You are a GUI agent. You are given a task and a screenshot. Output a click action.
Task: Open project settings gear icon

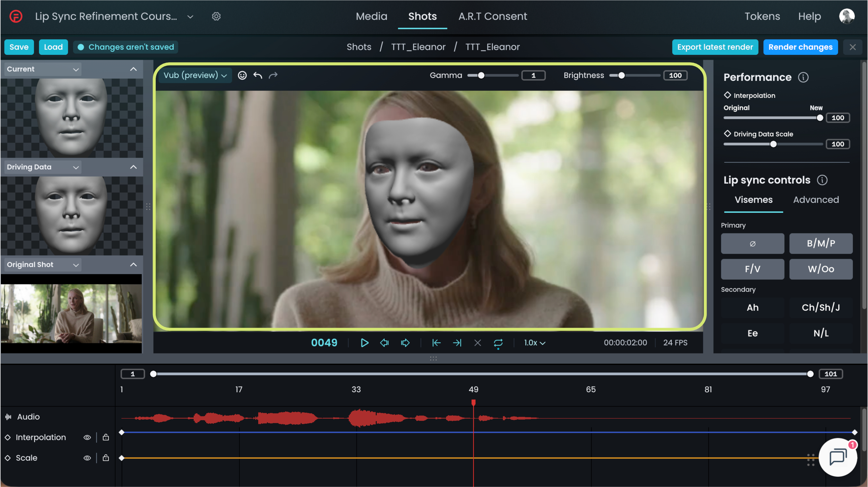[x=216, y=16]
